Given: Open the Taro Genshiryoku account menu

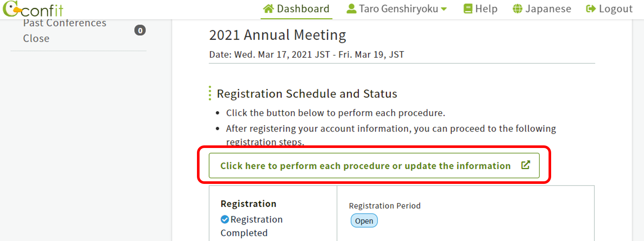Looking at the screenshot, I should point(398,9).
